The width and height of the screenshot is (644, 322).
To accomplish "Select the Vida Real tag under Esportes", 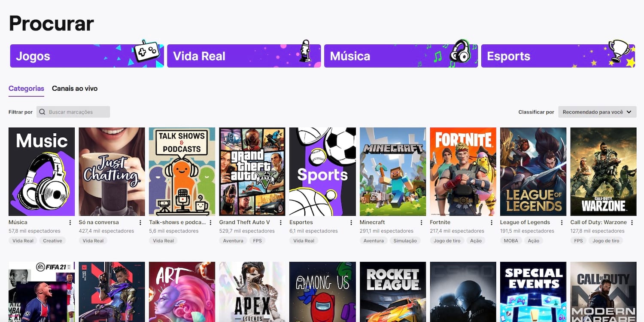I will point(304,241).
